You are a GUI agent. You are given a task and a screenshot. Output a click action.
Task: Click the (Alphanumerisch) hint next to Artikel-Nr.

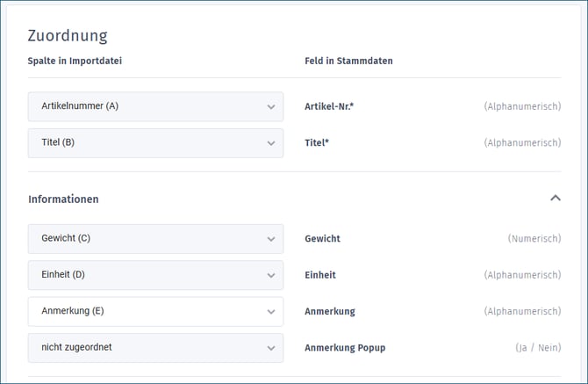pyautogui.click(x=522, y=106)
